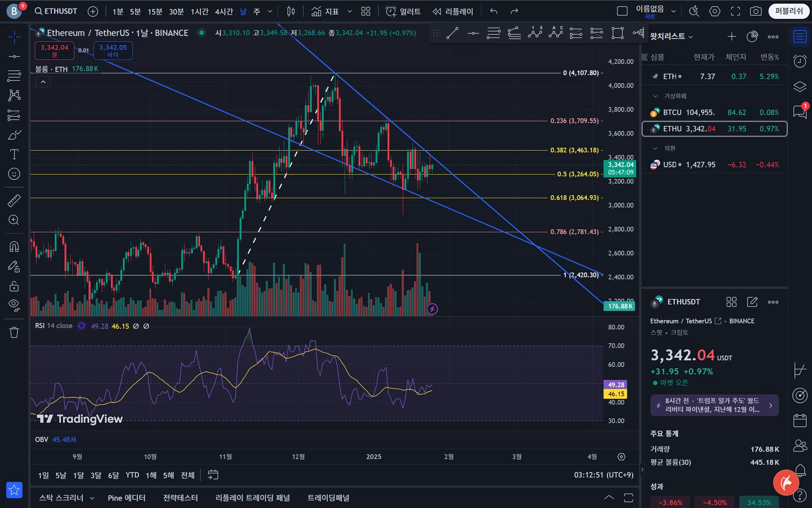Screen dimensions: 812x508
Task: Click the 3,342.04 sell price button
Action: click(x=55, y=50)
